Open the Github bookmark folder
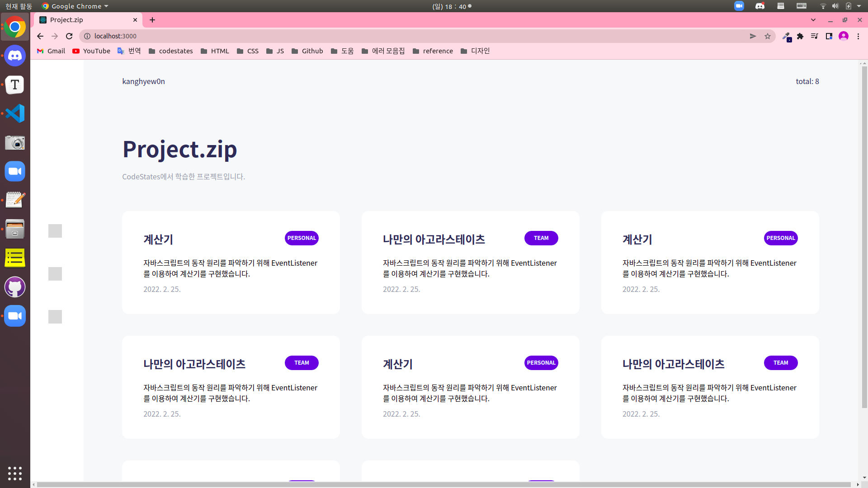The image size is (868, 488). pyautogui.click(x=307, y=51)
